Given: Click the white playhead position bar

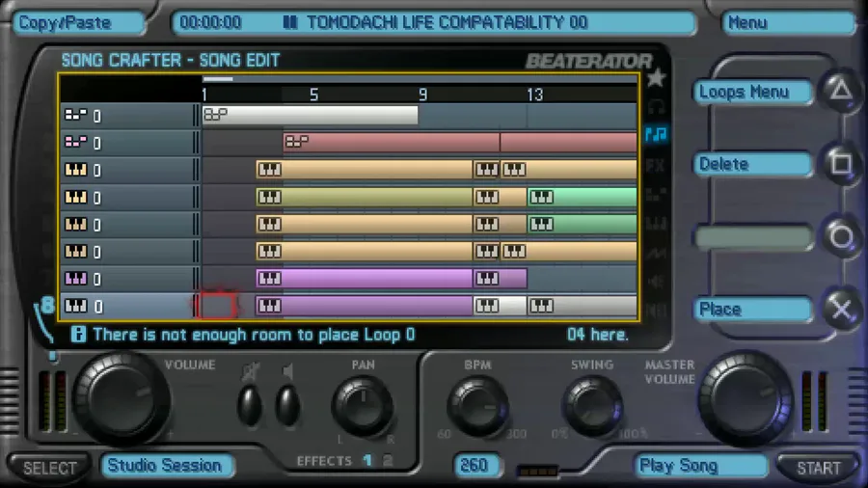Looking at the screenshot, I should click(x=218, y=79).
